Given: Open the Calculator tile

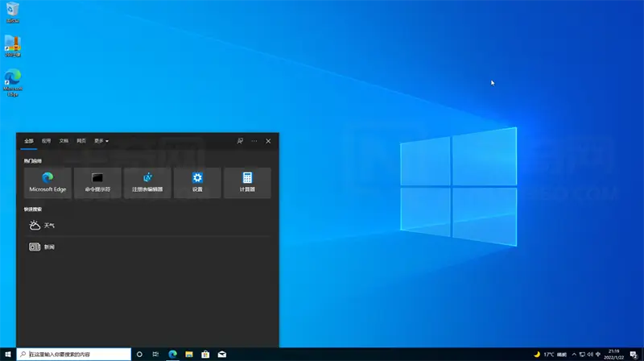Looking at the screenshot, I should pyautogui.click(x=247, y=183).
